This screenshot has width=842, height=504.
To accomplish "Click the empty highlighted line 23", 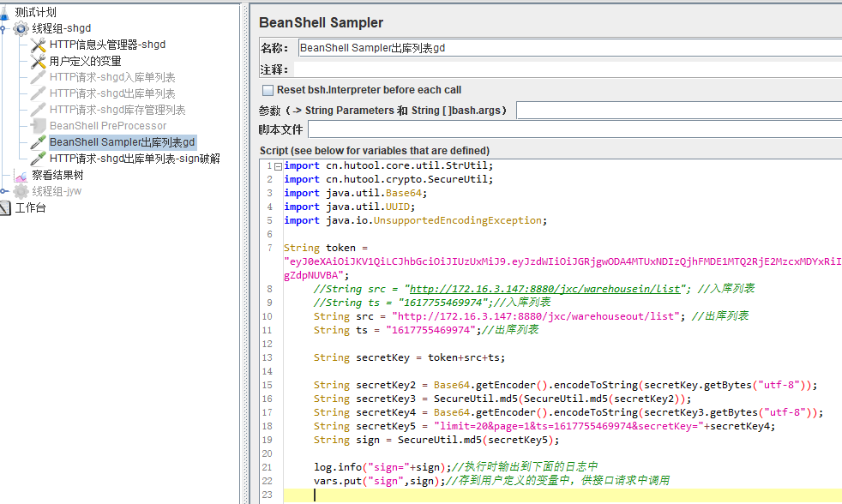I will (x=562, y=495).
